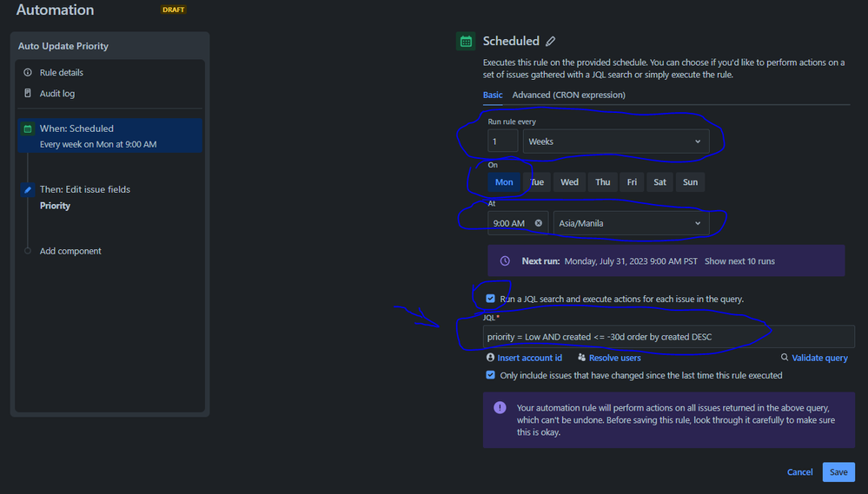Open the Asia/Manila timezone dropdown

pos(631,223)
